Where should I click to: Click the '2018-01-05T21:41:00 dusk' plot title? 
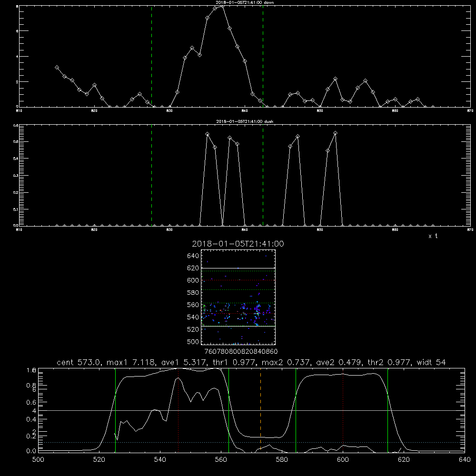[245, 121]
